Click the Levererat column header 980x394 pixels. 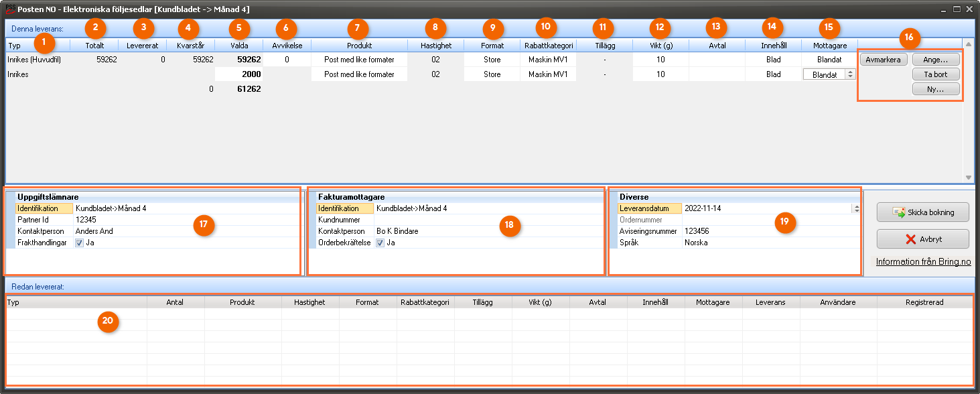click(143, 46)
